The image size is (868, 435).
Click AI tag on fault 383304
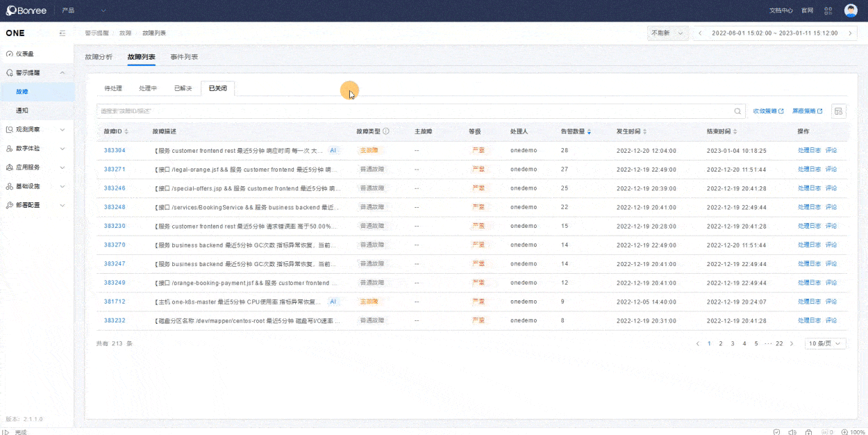tap(333, 150)
